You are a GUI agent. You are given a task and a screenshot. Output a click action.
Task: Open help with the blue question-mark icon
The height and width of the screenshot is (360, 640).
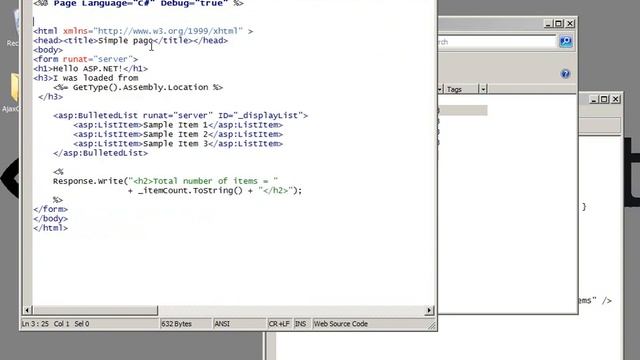click(x=565, y=74)
